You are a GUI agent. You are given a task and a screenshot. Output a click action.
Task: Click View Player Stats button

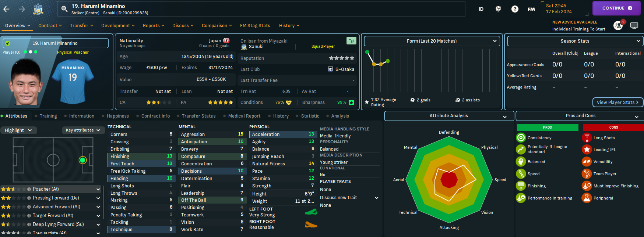(617, 103)
